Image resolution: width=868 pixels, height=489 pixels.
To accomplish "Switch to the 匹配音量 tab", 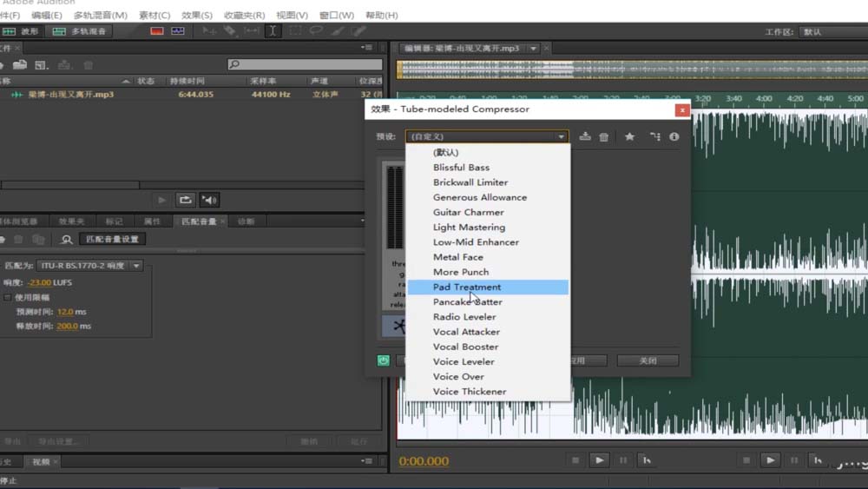I will 199,221.
